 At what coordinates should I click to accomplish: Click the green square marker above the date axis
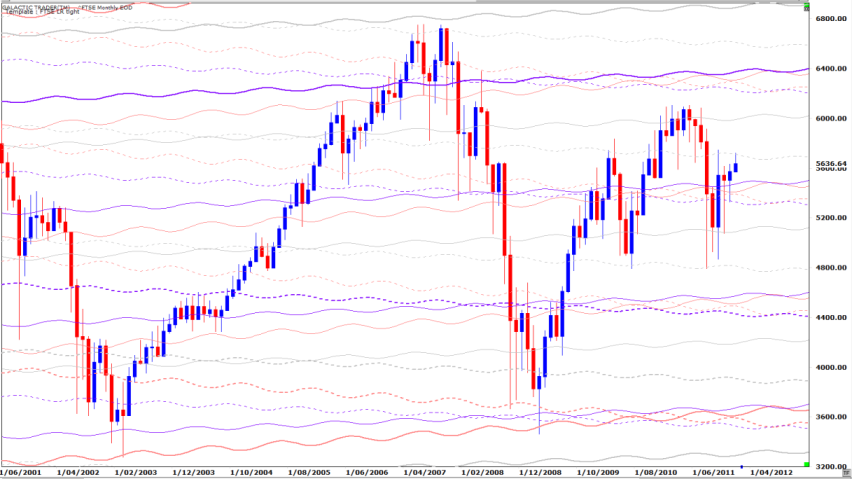pyautogui.click(x=806, y=464)
